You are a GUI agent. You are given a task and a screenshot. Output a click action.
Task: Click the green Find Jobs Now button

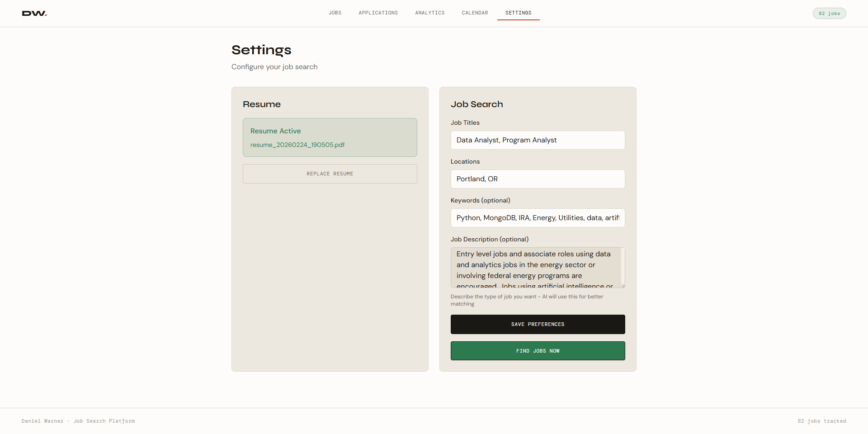pyautogui.click(x=538, y=351)
